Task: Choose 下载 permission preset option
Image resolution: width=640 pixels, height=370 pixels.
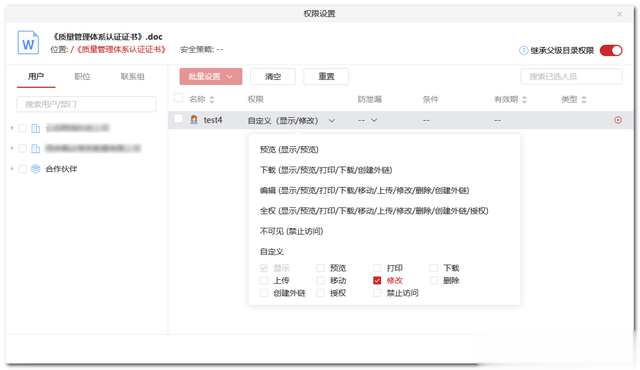Action: 326,170
